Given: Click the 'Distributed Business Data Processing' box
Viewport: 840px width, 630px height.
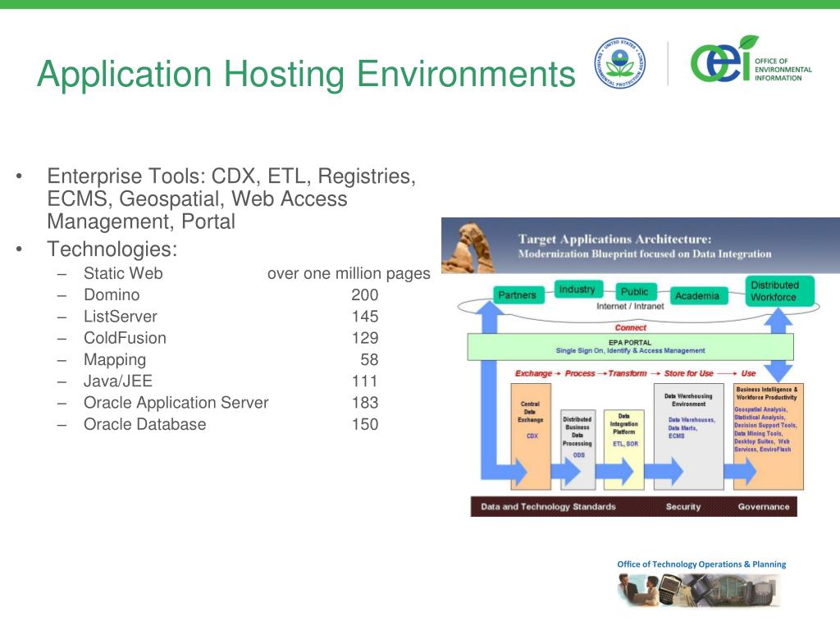Looking at the screenshot, I should pyautogui.click(x=577, y=449).
